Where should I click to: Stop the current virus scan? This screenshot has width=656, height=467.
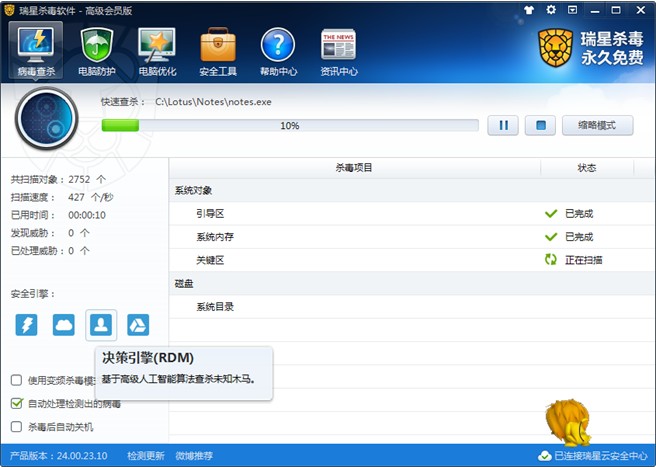(x=539, y=126)
